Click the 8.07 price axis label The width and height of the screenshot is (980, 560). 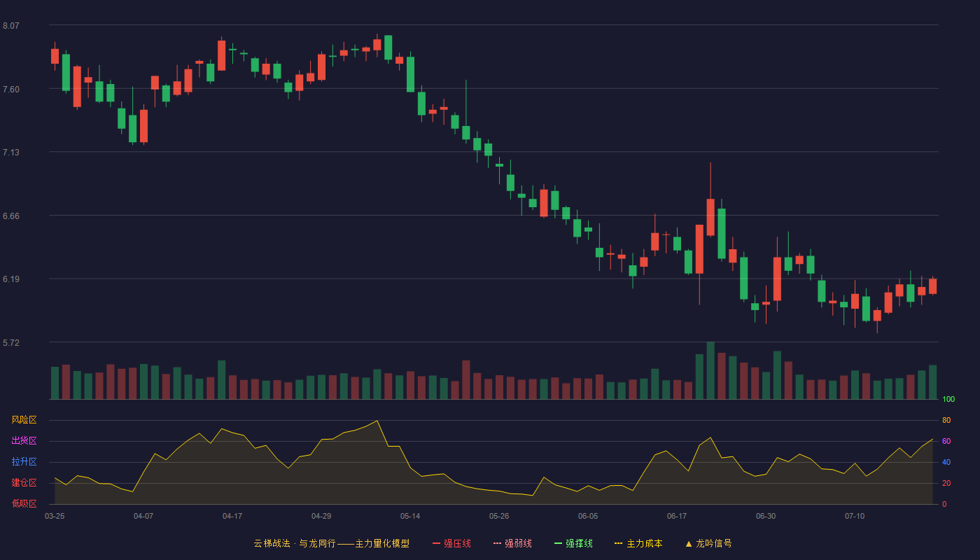(11, 26)
